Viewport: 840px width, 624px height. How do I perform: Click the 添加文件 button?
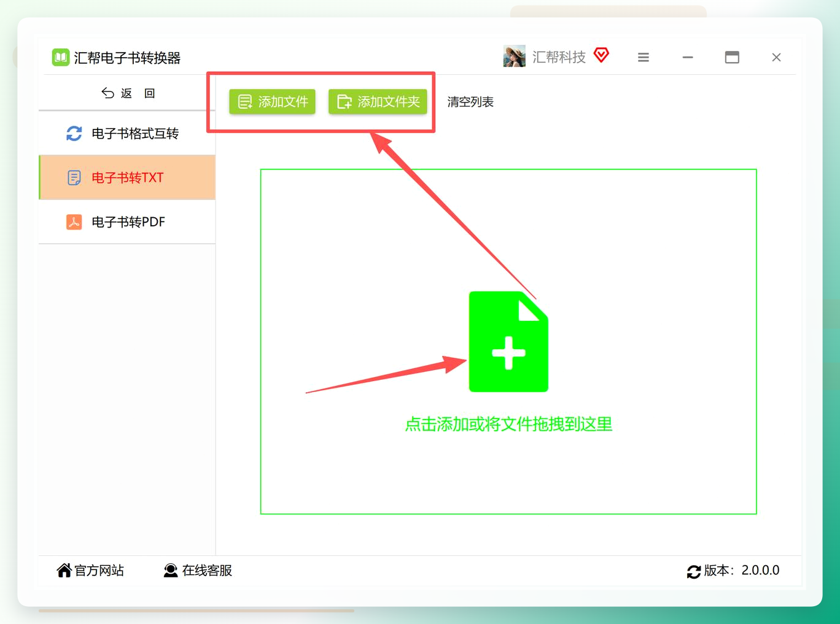coord(272,102)
